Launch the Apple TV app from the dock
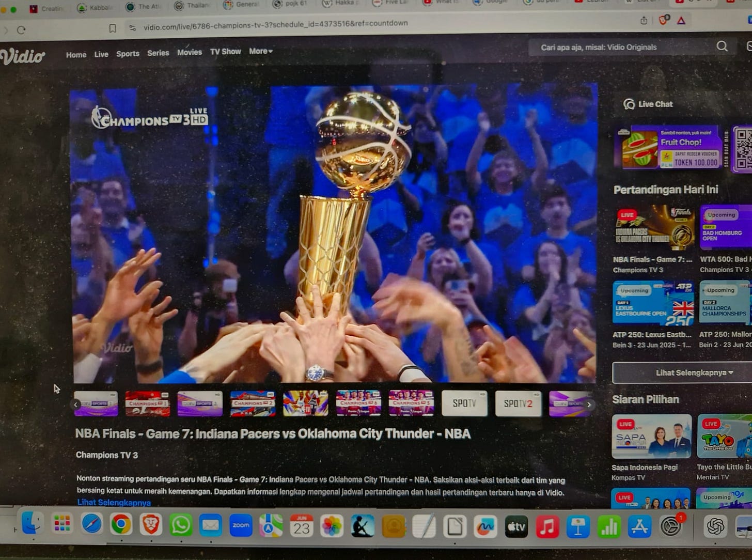The height and width of the screenshot is (560, 752). [x=516, y=527]
